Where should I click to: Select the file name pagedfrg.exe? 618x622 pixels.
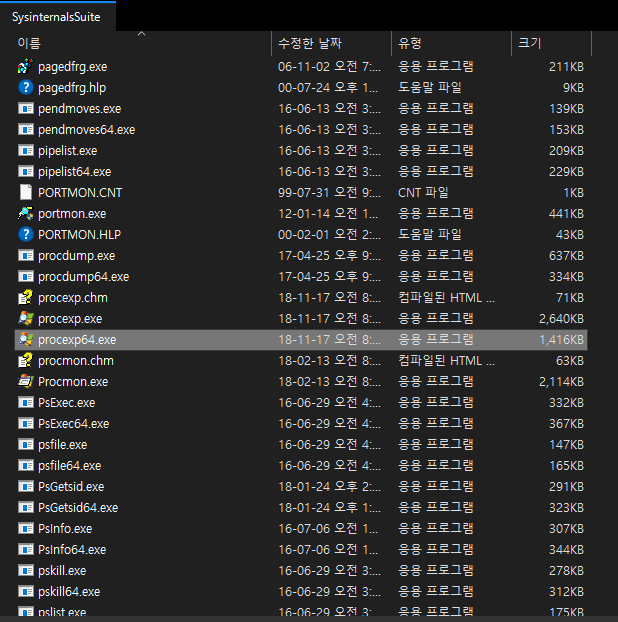pyautogui.click(x=73, y=67)
